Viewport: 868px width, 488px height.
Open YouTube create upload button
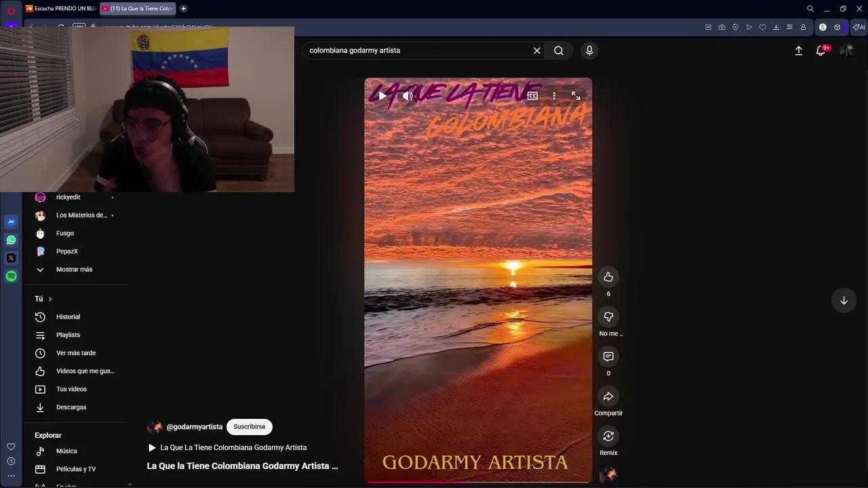click(x=799, y=50)
